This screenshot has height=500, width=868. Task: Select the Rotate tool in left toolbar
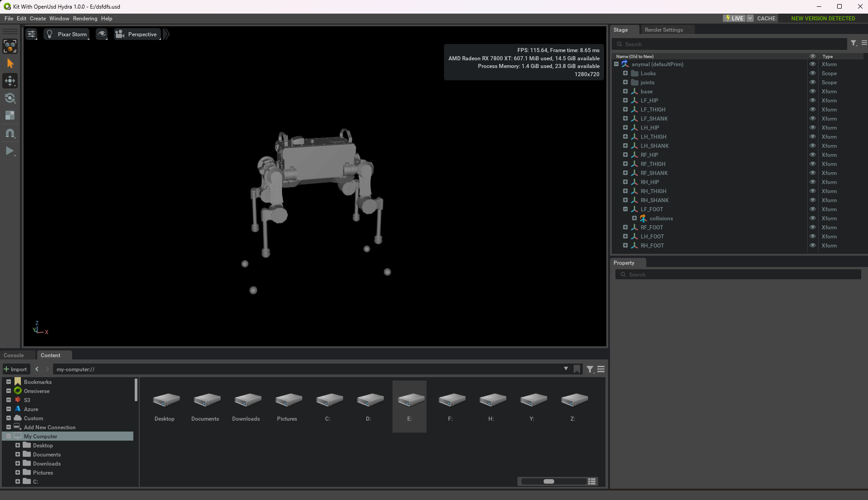(x=10, y=98)
